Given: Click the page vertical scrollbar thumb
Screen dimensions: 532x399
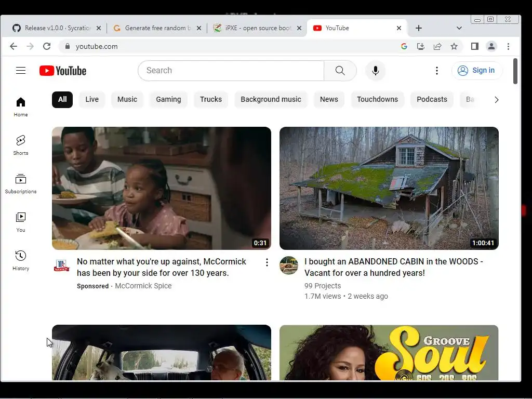Looking at the screenshot, I should pyautogui.click(x=515, y=71).
